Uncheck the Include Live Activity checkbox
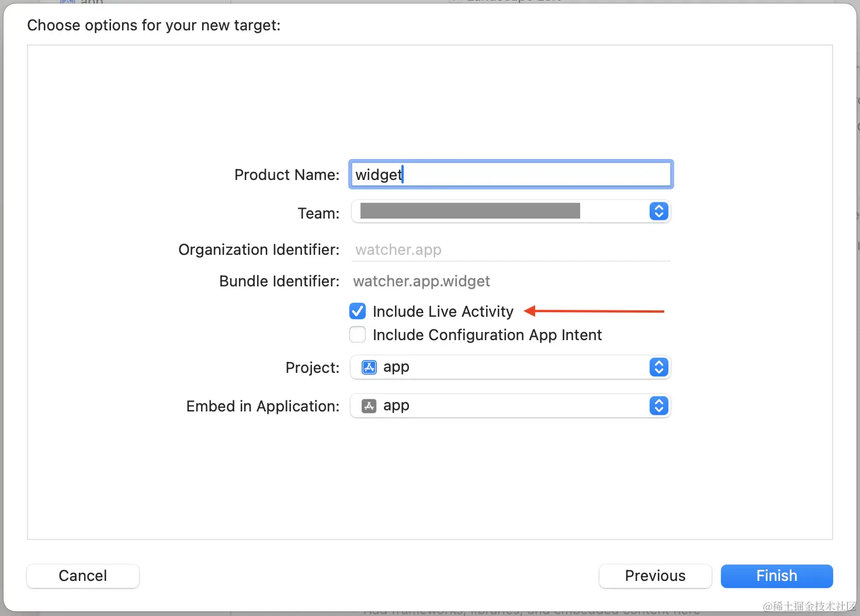The height and width of the screenshot is (616, 860). [358, 312]
